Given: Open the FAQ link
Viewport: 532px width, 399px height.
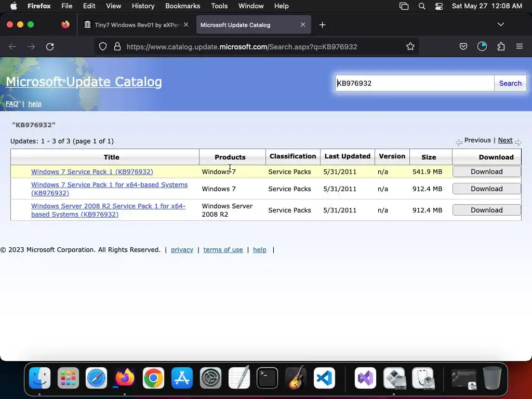Looking at the screenshot, I should coord(12,104).
